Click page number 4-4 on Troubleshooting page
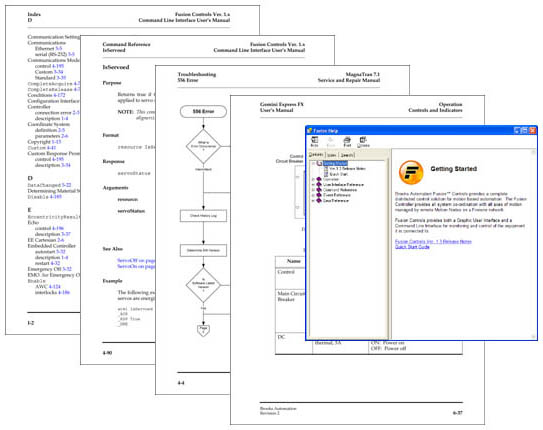The height and width of the screenshot is (430, 543). click(181, 383)
